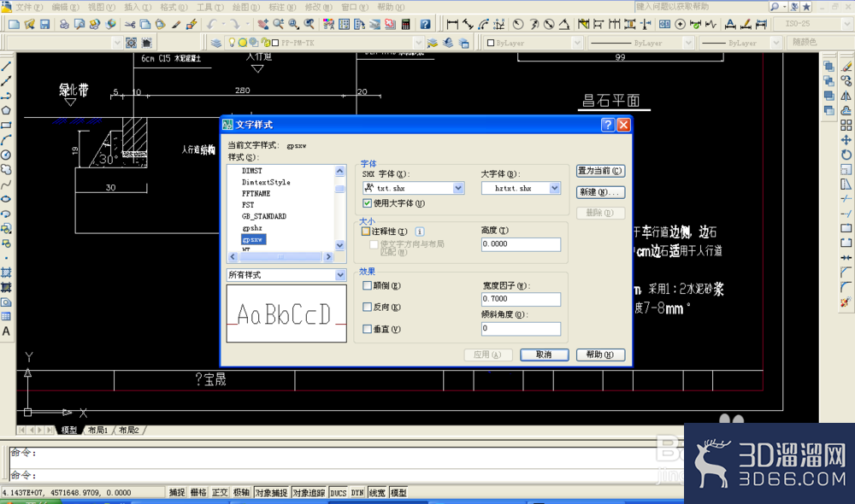Viewport: 855px width, 504px height.
Task: Click the Height input field
Action: pyautogui.click(x=521, y=244)
